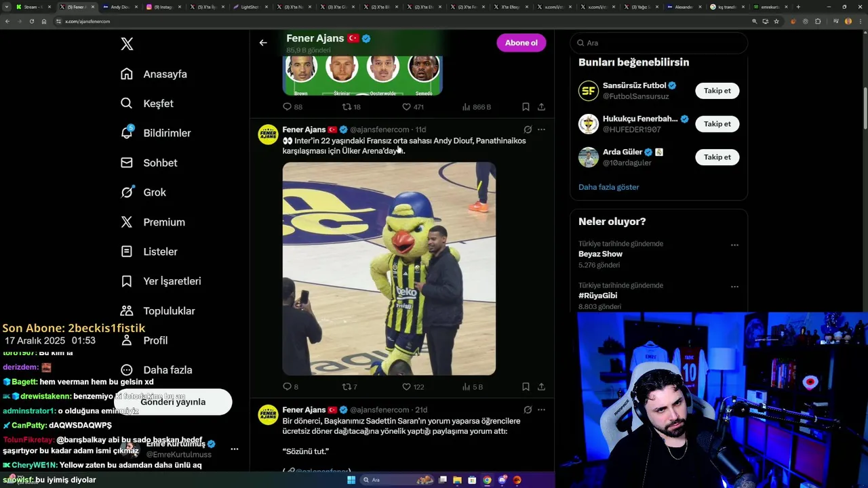Open Premium from sidebar

pyautogui.click(x=153, y=222)
